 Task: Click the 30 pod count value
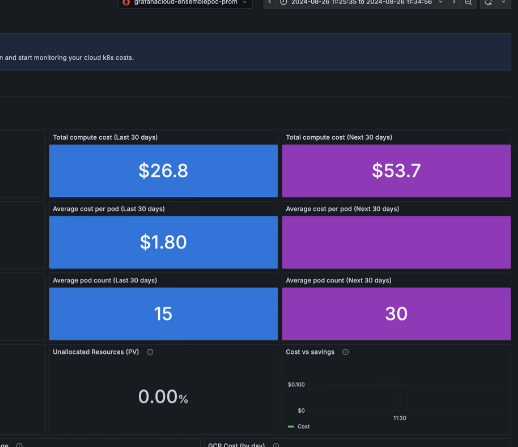tap(396, 314)
